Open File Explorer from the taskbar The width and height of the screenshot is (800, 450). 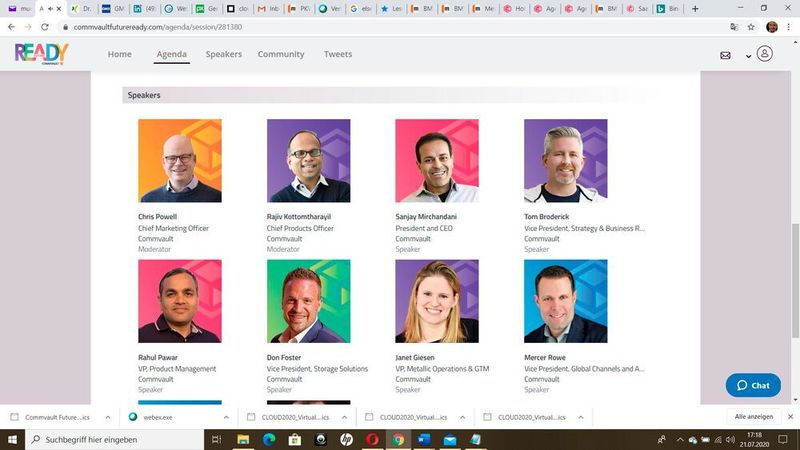(243, 439)
